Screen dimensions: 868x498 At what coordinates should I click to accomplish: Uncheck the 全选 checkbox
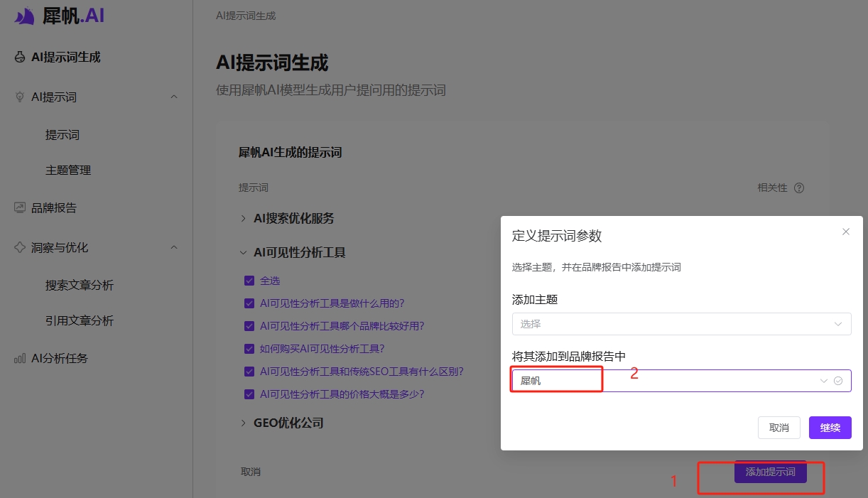click(250, 280)
